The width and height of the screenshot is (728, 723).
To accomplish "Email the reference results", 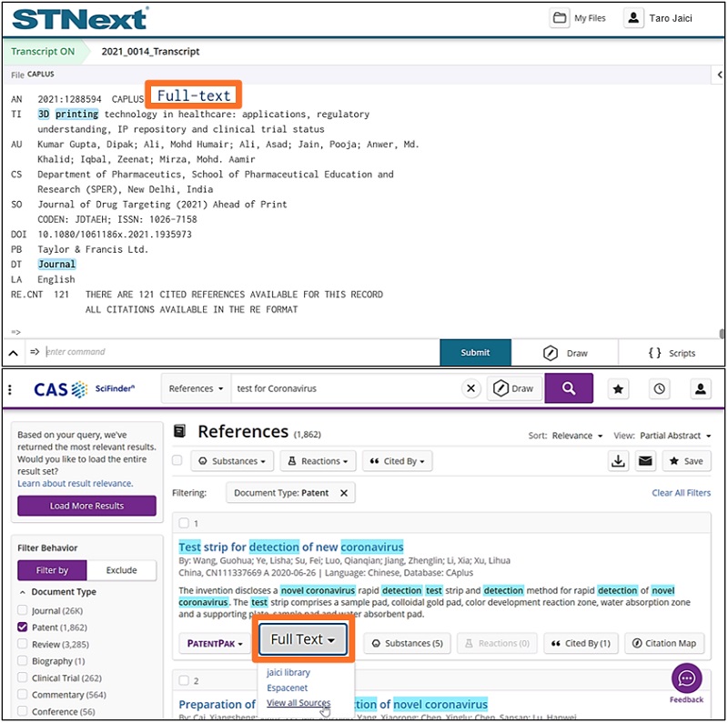I will pyautogui.click(x=645, y=461).
